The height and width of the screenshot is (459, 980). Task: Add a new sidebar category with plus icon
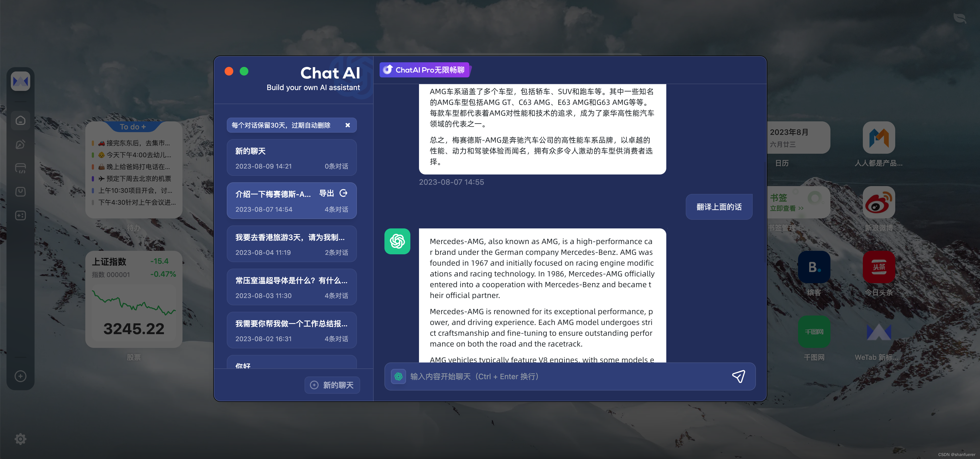[x=21, y=376]
